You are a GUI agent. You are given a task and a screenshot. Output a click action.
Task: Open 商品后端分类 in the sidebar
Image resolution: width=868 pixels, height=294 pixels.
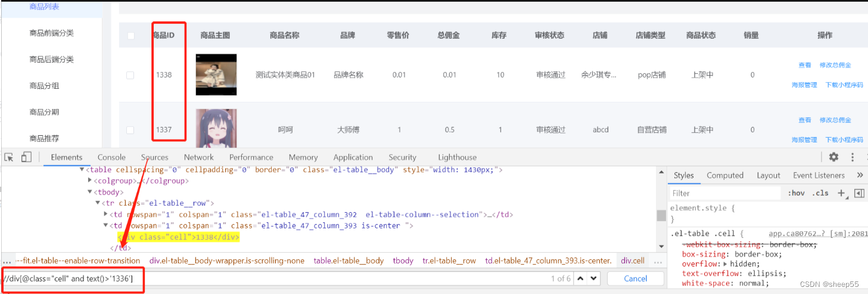[51, 59]
